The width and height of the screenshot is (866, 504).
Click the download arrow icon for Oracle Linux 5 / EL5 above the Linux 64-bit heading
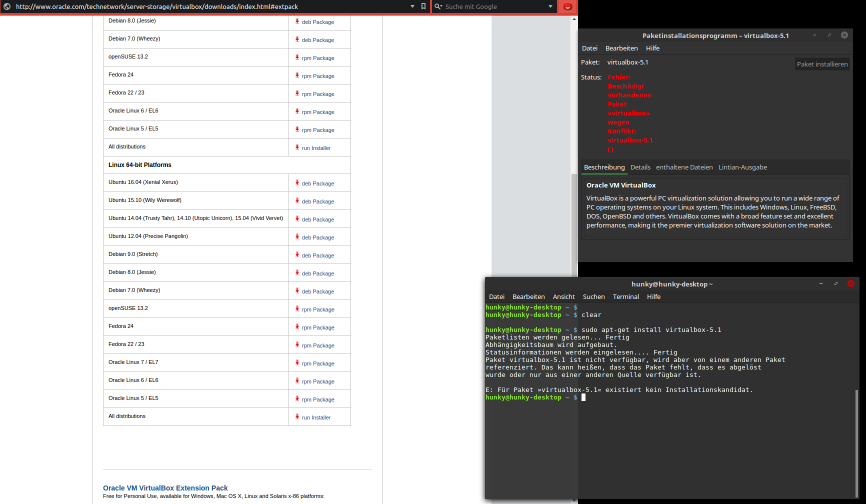[297, 129]
